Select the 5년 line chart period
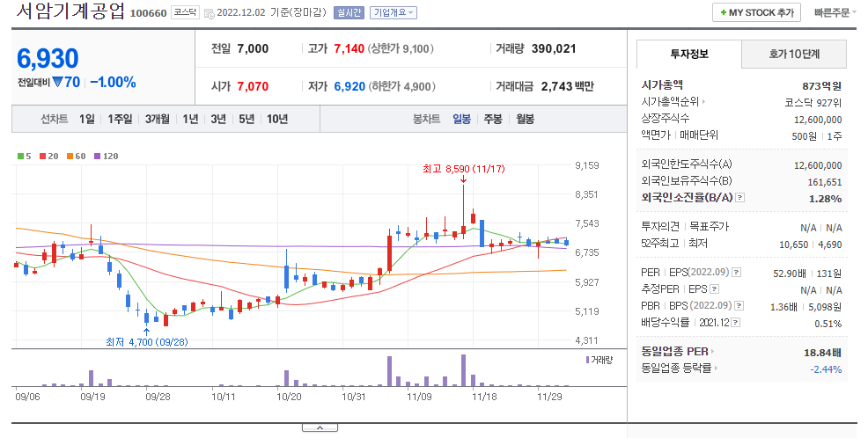 click(246, 119)
